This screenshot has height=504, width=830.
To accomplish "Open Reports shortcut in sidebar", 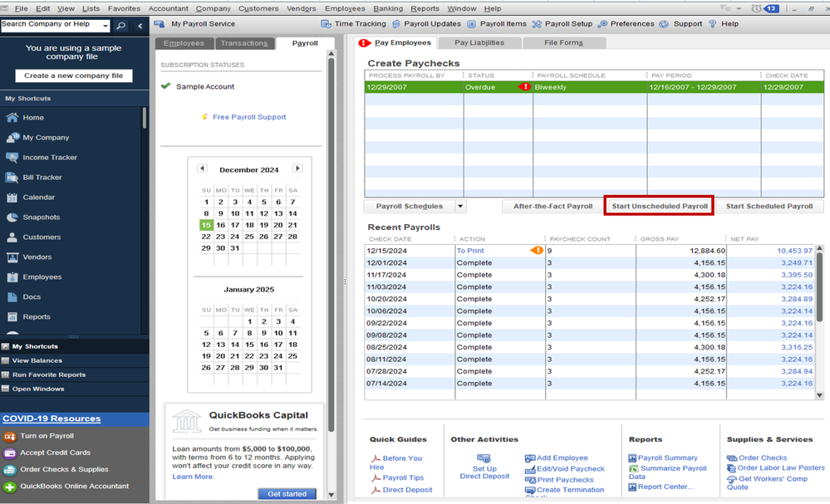I will coord(36,317).
